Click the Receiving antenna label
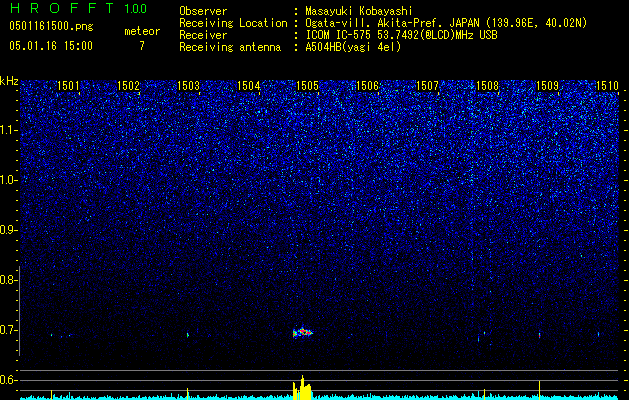629x400 pixels. pyautogui.click(x=230, y=47)
